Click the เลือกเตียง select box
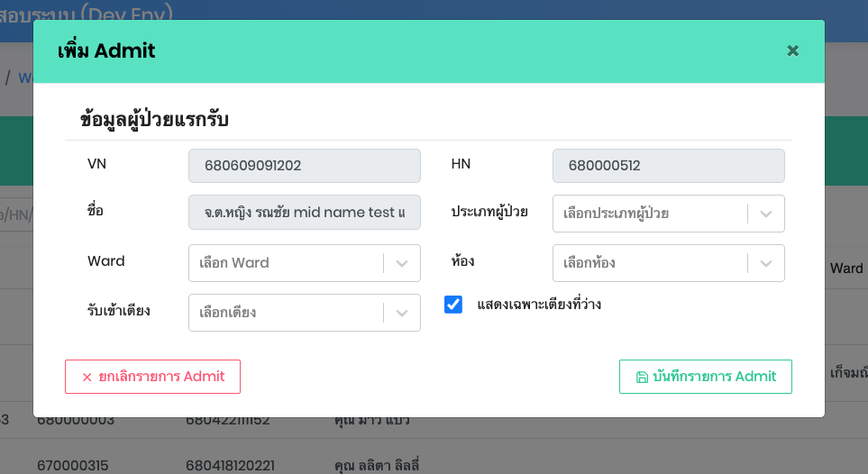This screenshot has height=474, width=868. pos(286,313)
